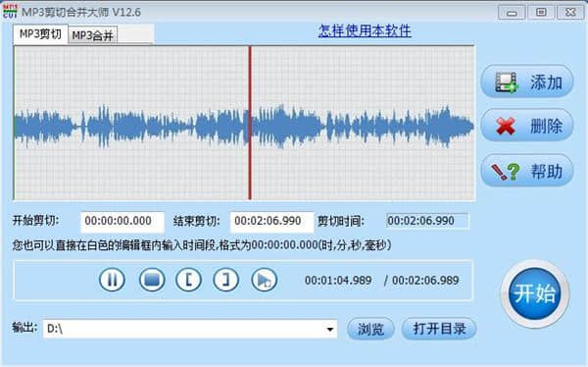Focus the 结束剪切 end time field
The width and height of the screenshot is (588, 367).
pyautogui.click(x=271, y=221)
